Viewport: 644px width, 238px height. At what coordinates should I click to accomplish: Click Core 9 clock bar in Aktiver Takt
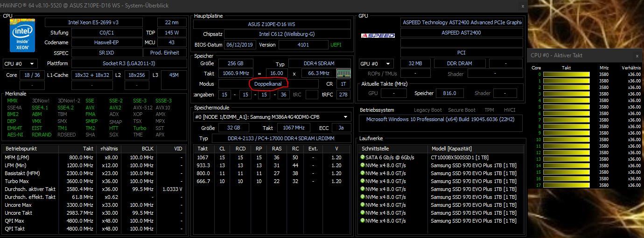(566, 133)
